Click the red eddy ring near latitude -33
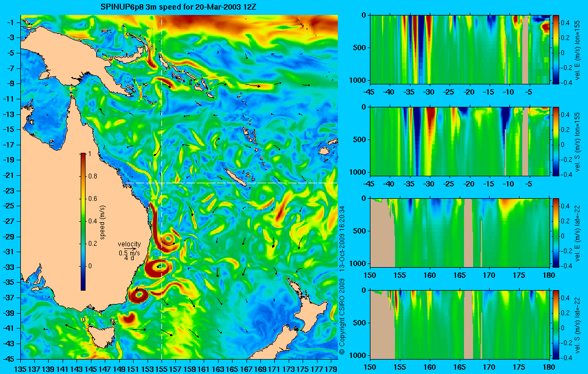Screen dimensions: 588x374 pyautogui.click(x=159, y=268)
